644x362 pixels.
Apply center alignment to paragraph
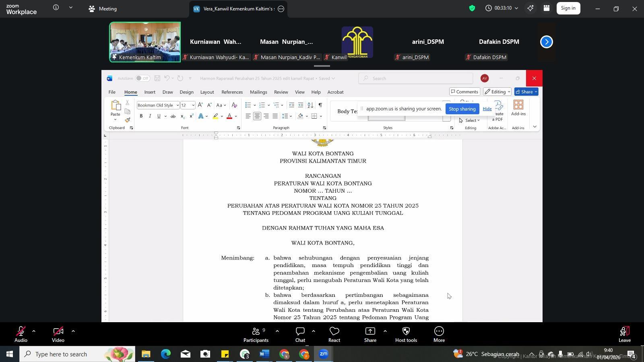coord(257,116)
